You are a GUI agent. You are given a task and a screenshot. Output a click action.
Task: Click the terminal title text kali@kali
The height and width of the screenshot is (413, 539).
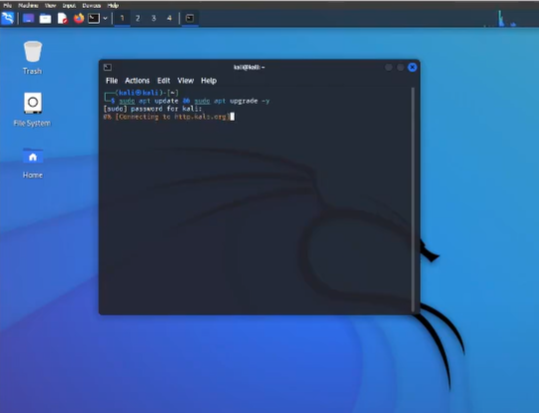click(x=249, y=67)
